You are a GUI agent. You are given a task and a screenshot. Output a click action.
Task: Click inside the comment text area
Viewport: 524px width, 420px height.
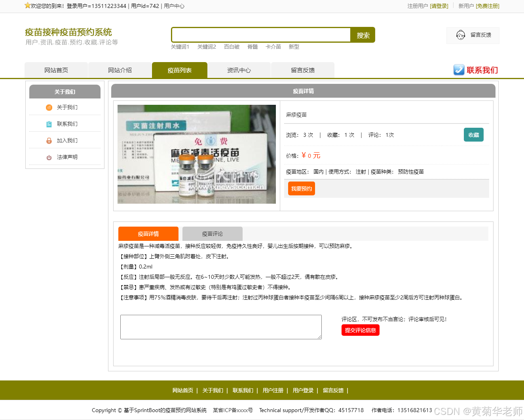(x=221, y=327)
